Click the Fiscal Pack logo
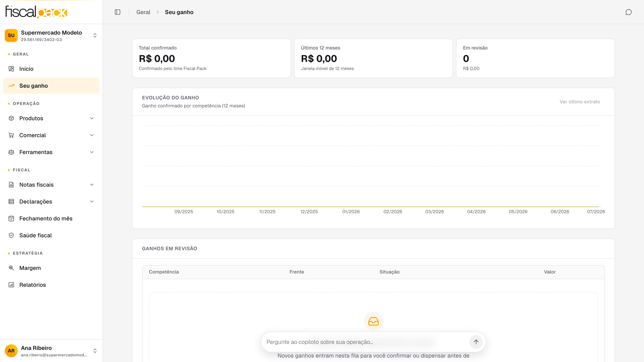Screen dimensions: 644x362 (x=36, y=12)
